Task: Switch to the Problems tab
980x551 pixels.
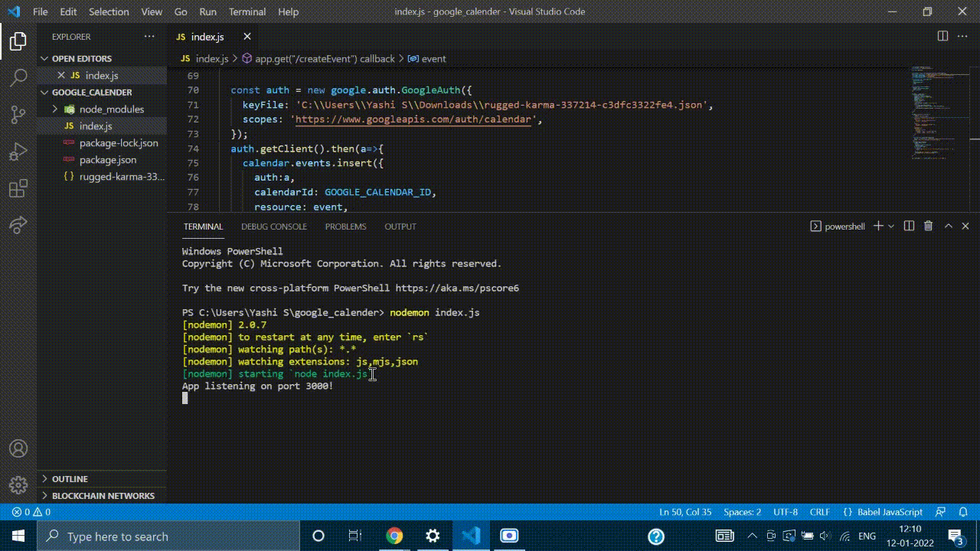Action: coord(345,227)
